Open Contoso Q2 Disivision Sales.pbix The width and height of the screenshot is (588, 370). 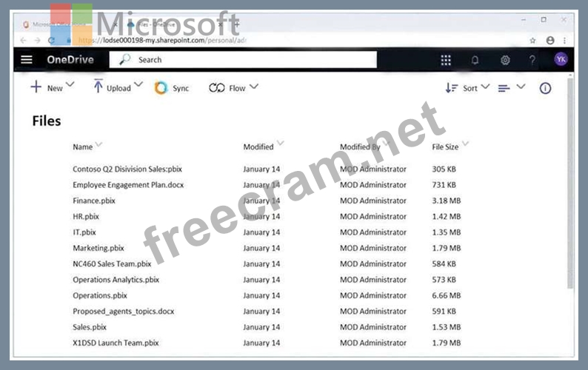pyautogui.click(x=127, y=169)
